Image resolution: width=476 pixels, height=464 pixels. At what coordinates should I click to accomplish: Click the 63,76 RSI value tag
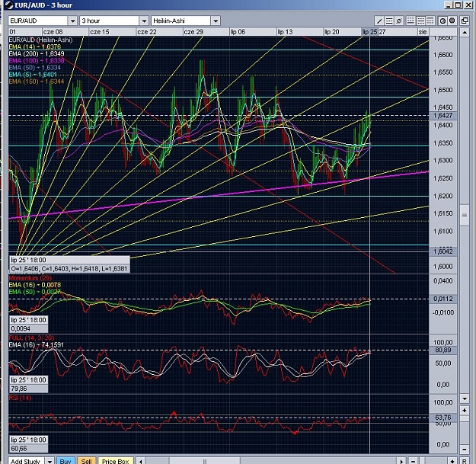(443, 418)
